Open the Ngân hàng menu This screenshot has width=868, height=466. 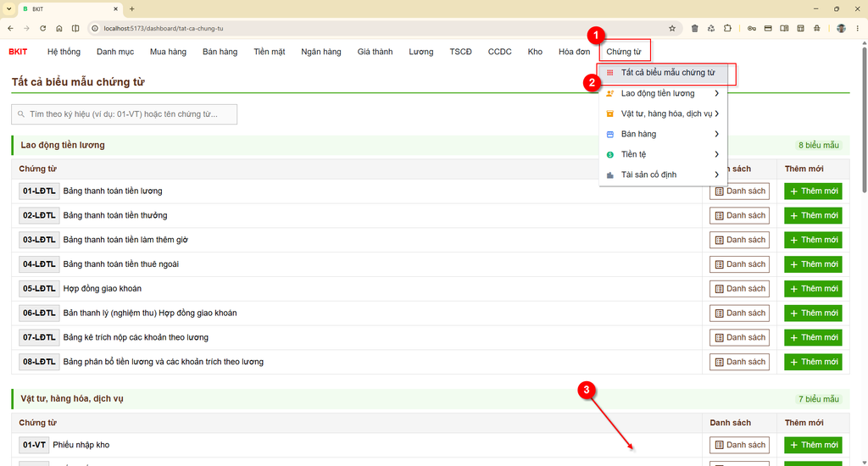tap(321, 52)
